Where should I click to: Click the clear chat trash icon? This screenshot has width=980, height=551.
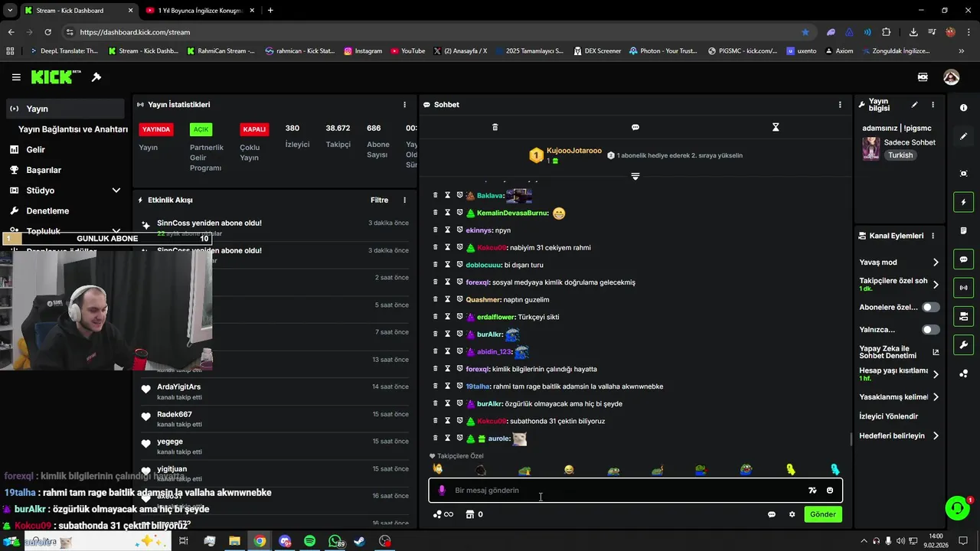click(x=495, y=127)
